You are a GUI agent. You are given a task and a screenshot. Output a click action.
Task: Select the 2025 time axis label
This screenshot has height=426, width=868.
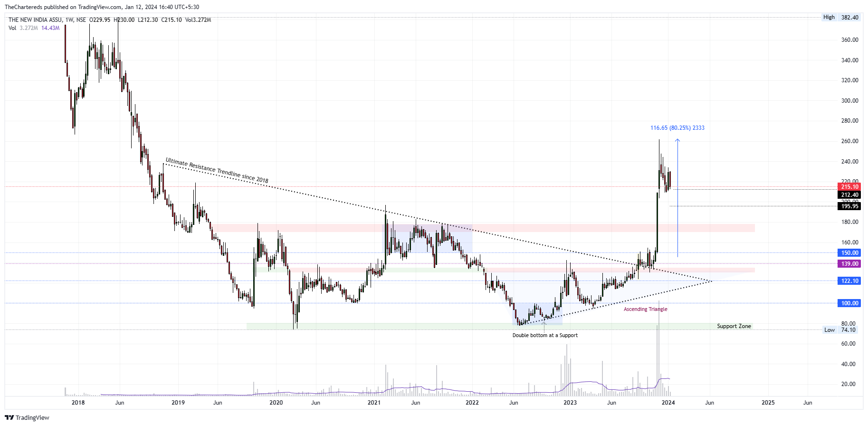point(768,403)
